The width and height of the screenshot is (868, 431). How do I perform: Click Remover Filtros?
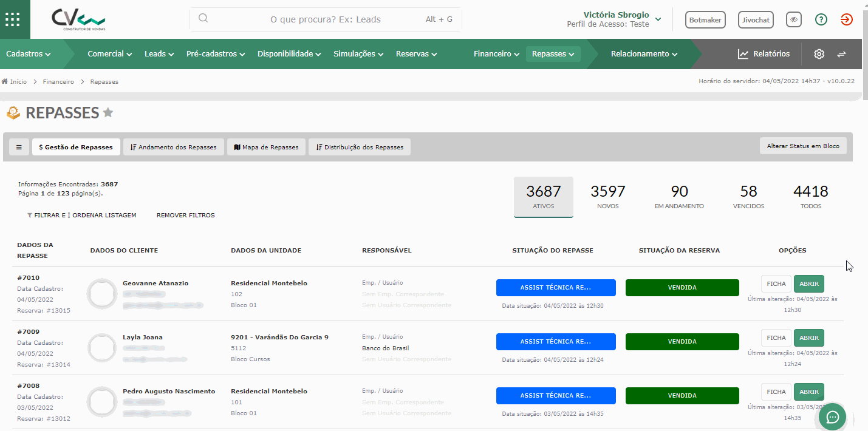[185, 215]
